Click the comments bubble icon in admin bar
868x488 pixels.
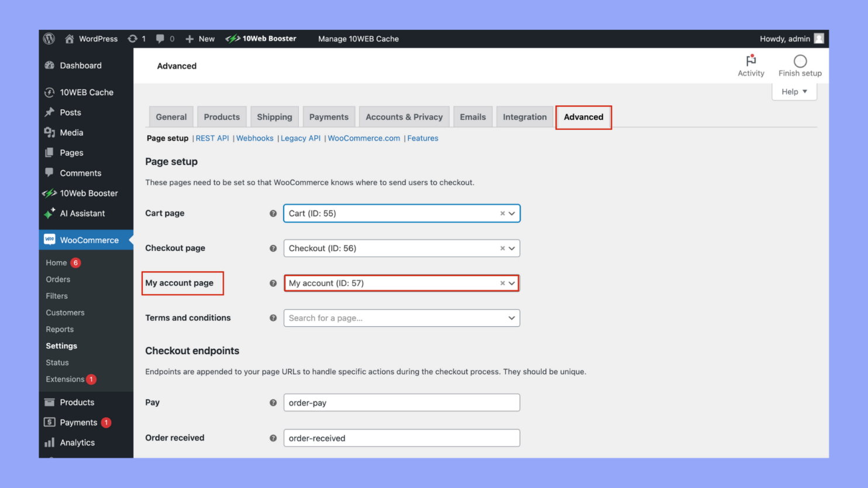pos(161,39)
